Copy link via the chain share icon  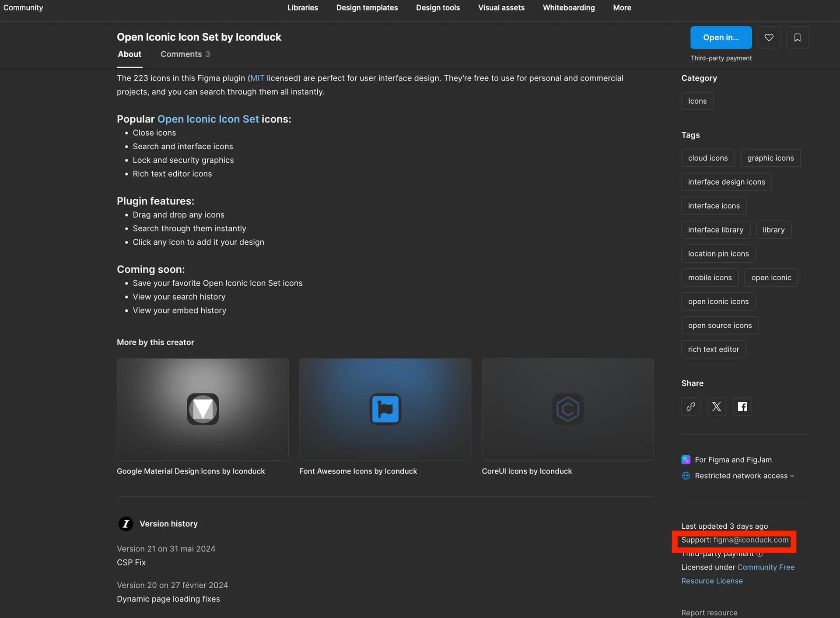point(691,407)
